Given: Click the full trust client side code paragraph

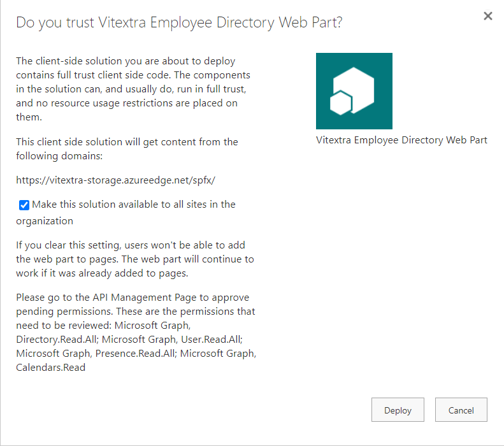Looking at the screenshot, I should 133,89.
